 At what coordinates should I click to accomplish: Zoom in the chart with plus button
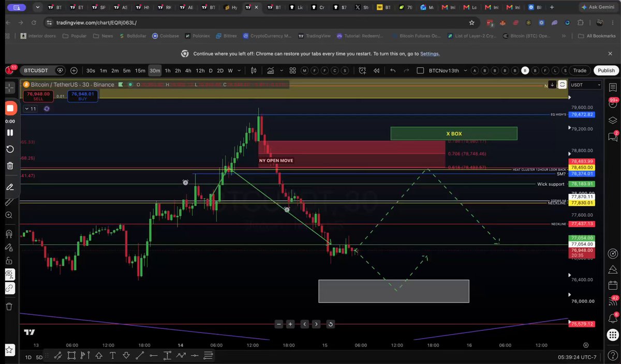pyautogui.click(x=290, y=324)
